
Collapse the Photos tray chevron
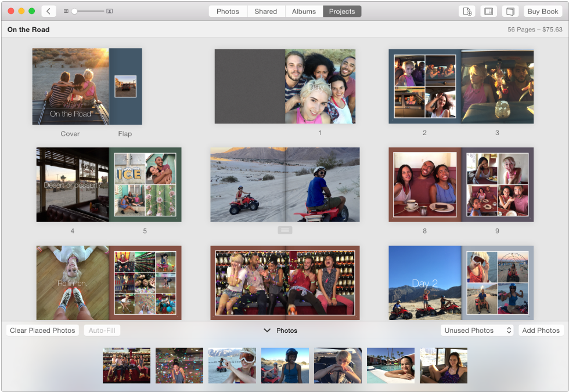[x=267, y=331]
